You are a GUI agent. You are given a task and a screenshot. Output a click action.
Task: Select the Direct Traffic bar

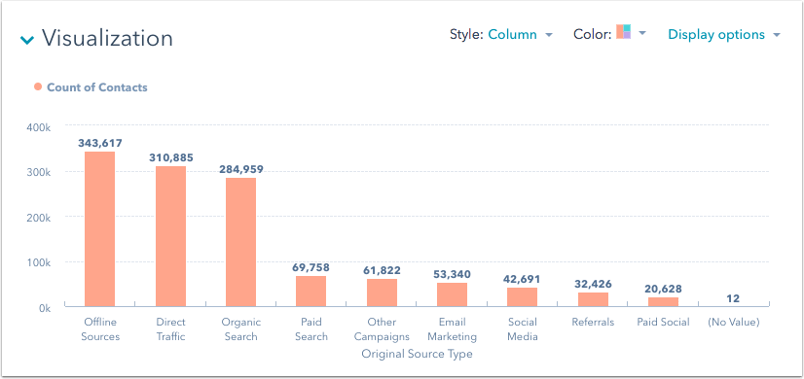coord(171,236)
